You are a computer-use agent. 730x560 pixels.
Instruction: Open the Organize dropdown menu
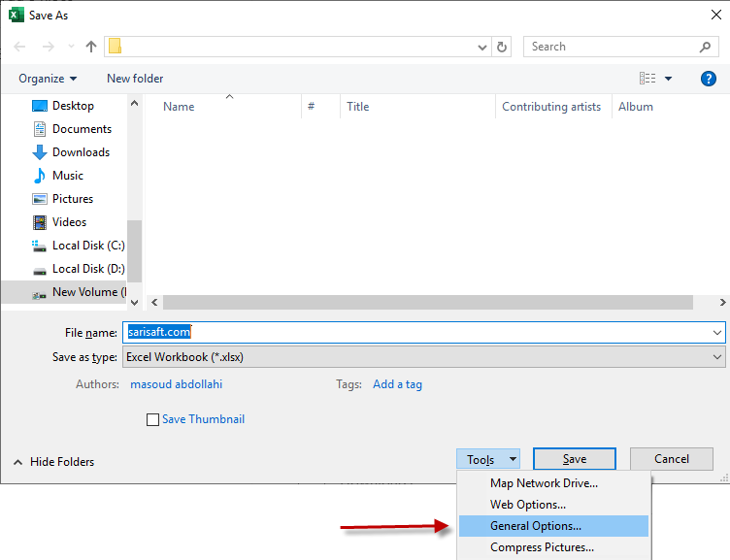click(47, 79)
